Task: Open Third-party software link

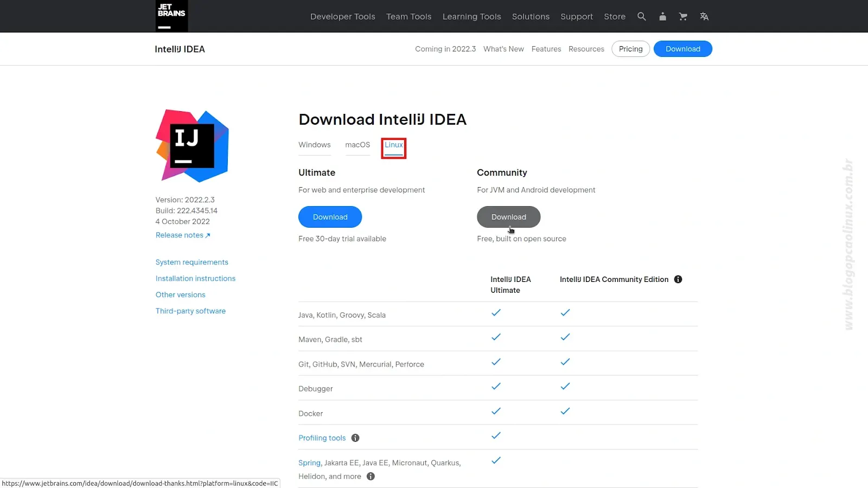Action: tap(190, 311)
